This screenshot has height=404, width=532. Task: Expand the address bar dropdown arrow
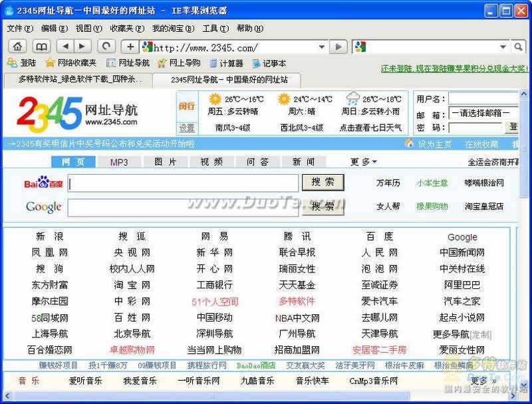(x=322, y=47)
